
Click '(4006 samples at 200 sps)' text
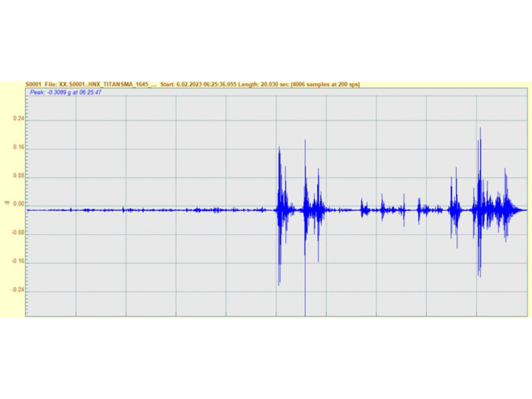point(325,84)
